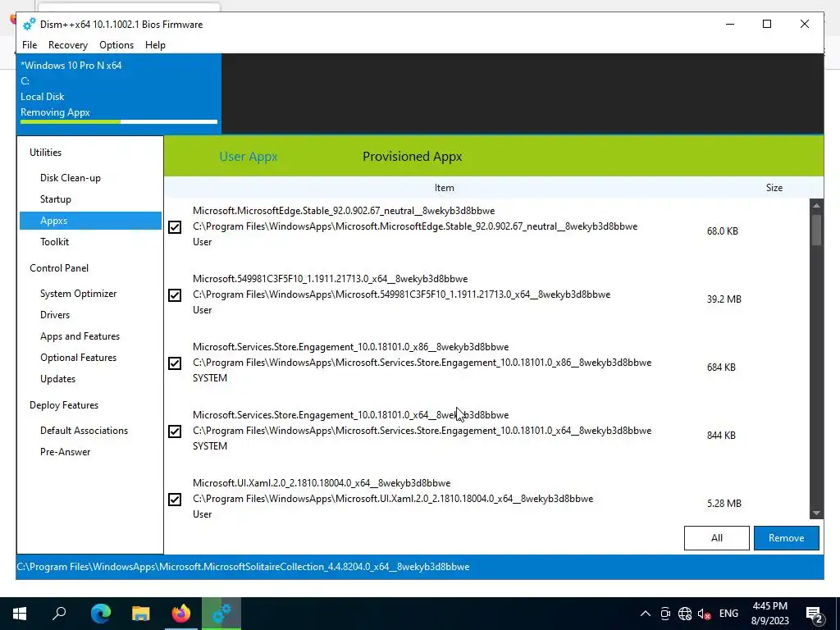Image resolution: width=840 pixels, height=630 pixels.
Task: Open the Help menu
Action: point(155,45)
